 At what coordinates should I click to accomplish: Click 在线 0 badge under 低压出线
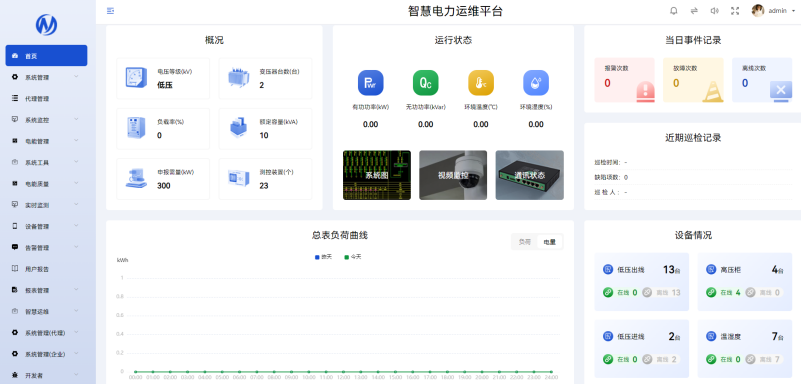[x=620, y=293]
